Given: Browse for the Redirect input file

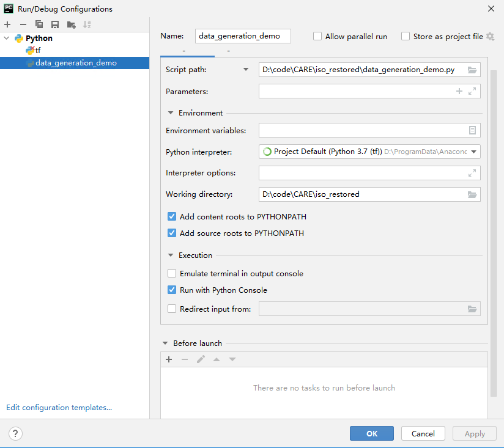Looking at the screenshot, I should pyautogui.click(x=472, y=309).
